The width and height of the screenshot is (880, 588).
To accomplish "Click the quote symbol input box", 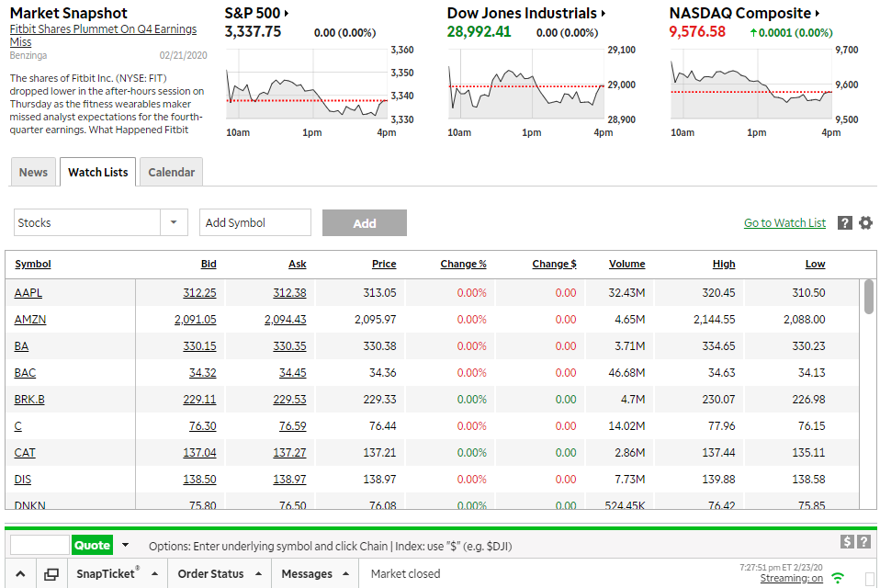I will [39, 545].
